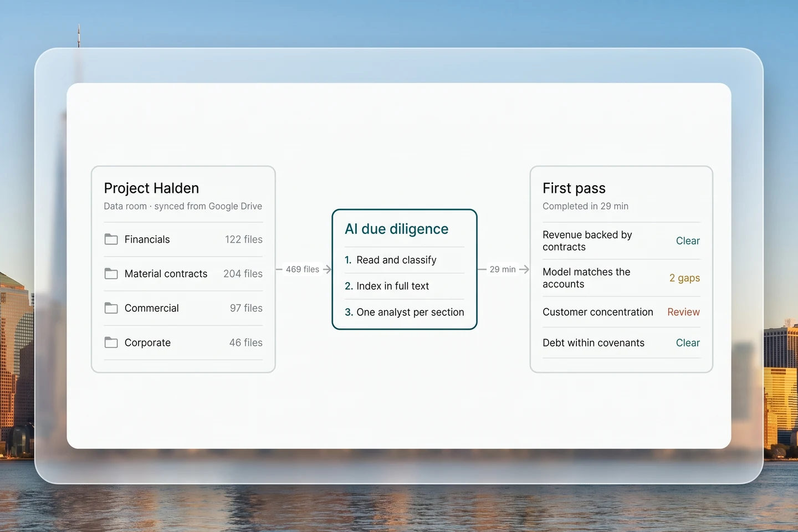This screenshot has height=532, width=798.
Task: Click the Material contracts folder icon
Action: pyautogui.click(x=111, y=274)
